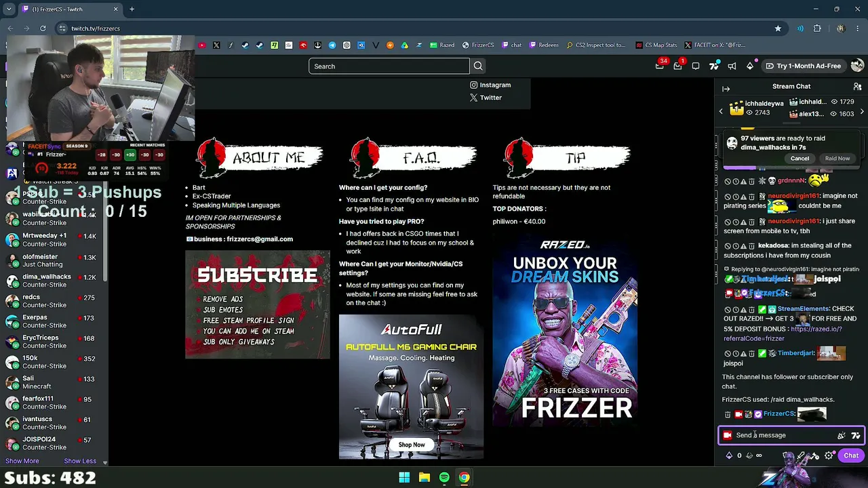
Task: Click Show More in followed channels
Action: tap(22, 461)
